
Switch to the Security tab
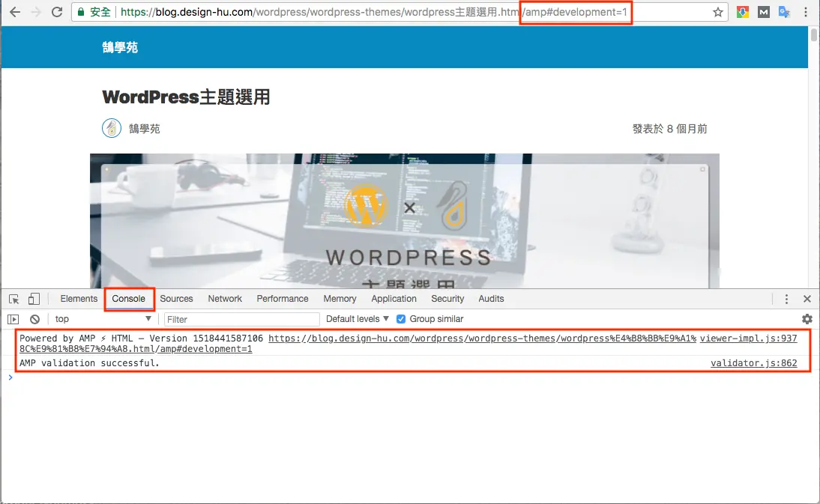pos(447,299)
